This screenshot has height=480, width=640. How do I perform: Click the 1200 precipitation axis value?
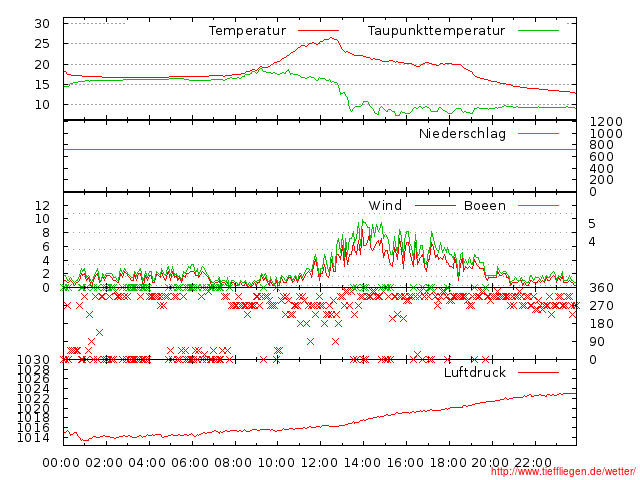606,122
